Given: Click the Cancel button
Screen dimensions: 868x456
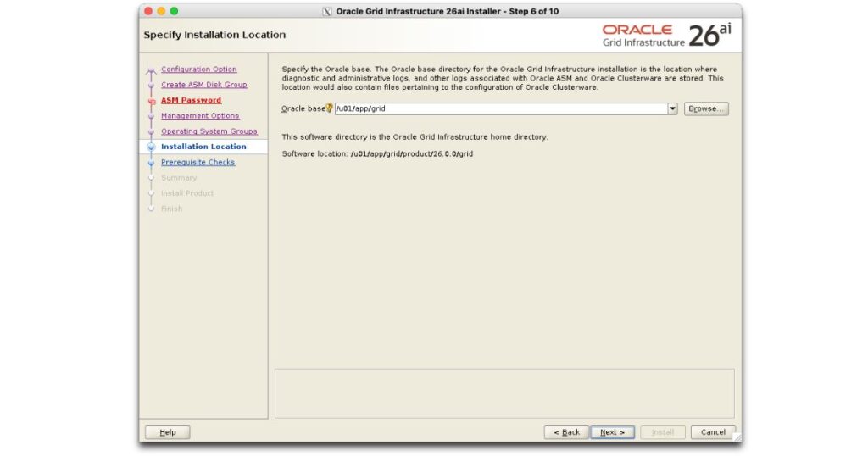Looking at the screenshot, I should [x=713, y=432].
